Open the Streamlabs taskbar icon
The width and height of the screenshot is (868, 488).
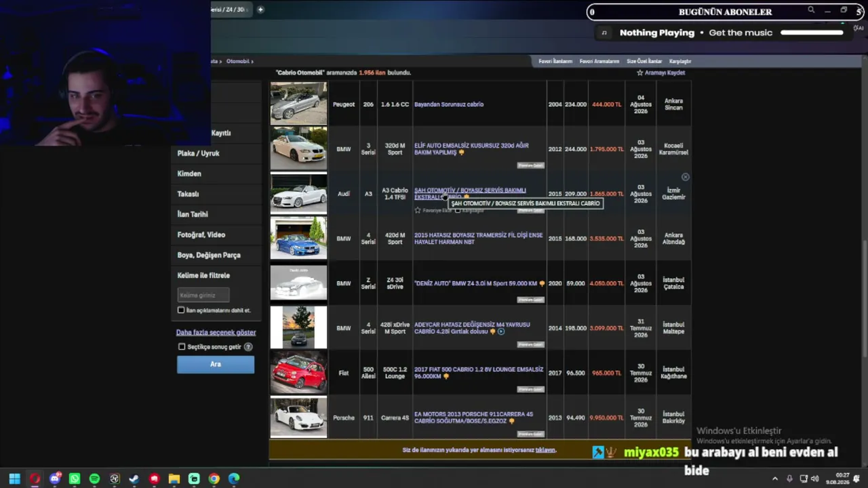click(x=194, y=479)
